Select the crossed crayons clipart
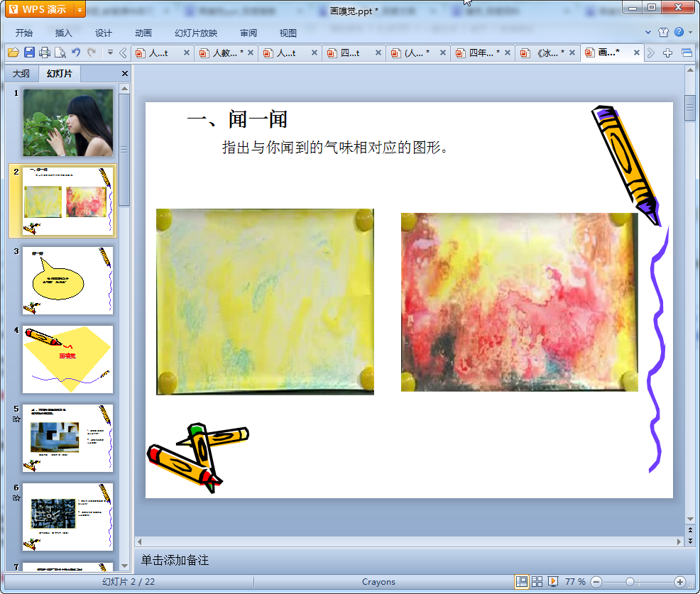700x594 pixels. tap(198, 458)
